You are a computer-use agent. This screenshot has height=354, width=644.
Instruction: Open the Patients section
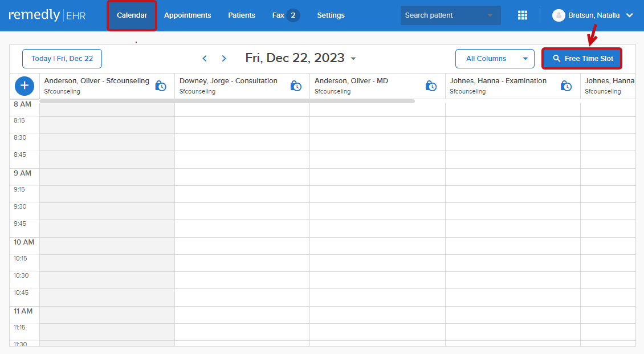241,15
